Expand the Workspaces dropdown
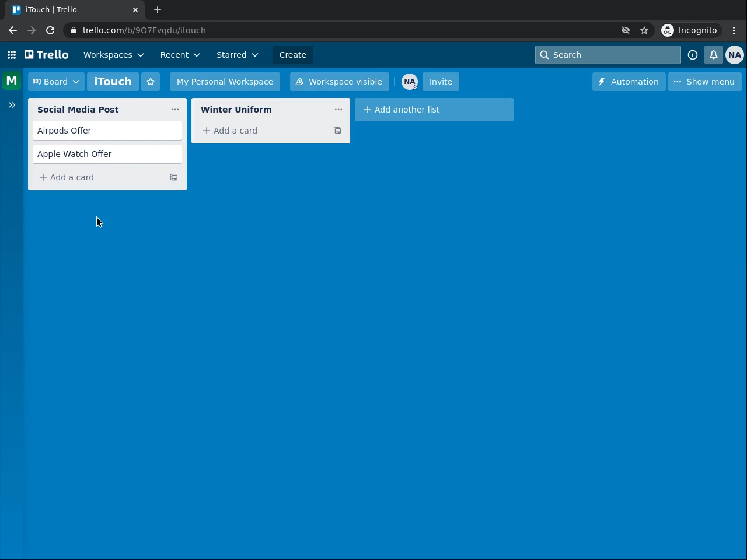The width and height of the screenshot is (747, 560). pos(113,55)
